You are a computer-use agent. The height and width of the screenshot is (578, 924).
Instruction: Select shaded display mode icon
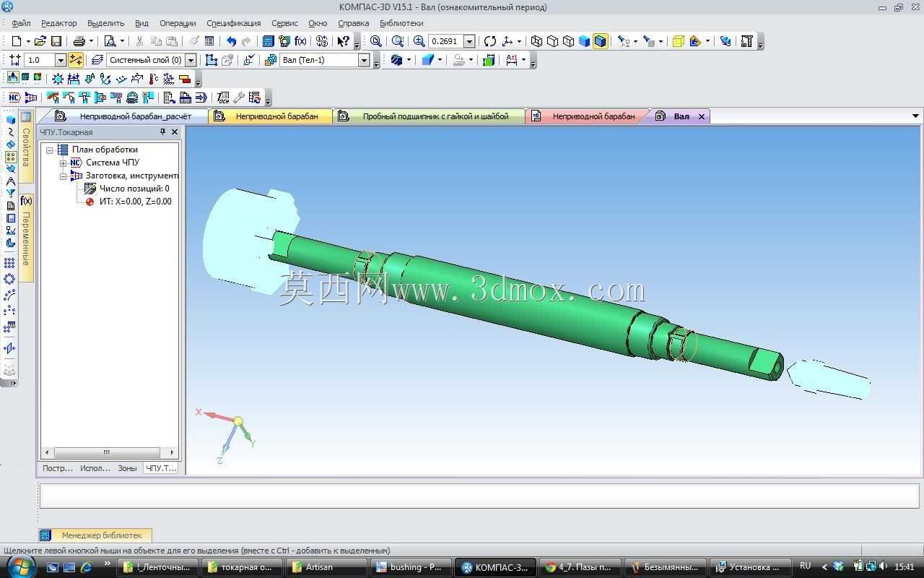(585, 41)
